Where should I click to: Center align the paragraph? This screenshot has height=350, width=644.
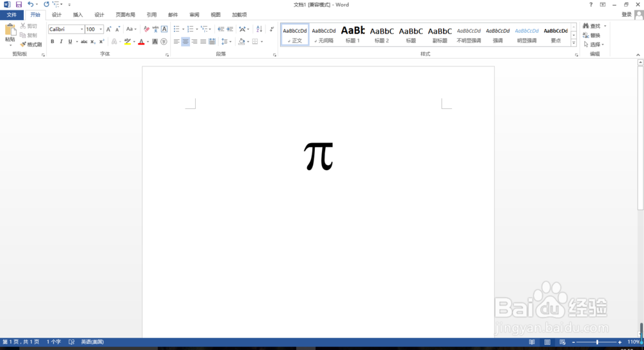[x=185, y=41]
